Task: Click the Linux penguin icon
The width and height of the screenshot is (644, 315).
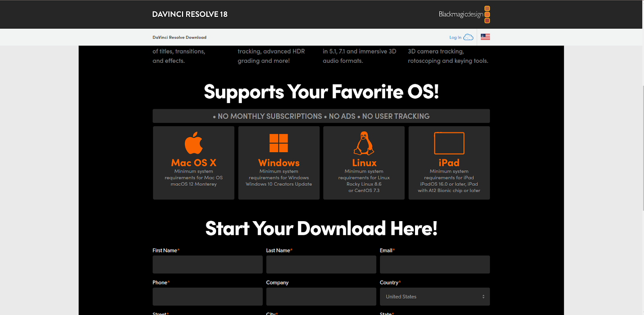Action: (364, 143)
